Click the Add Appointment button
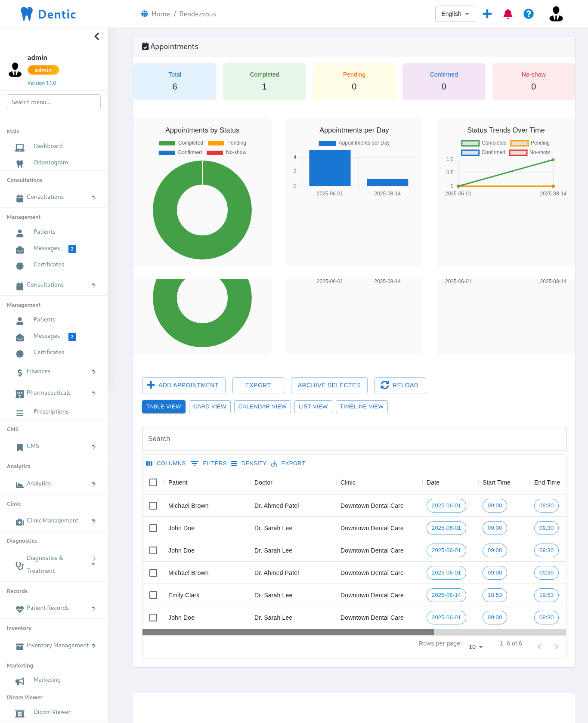Viewport: 588px width, 723px height. [183, 385]
